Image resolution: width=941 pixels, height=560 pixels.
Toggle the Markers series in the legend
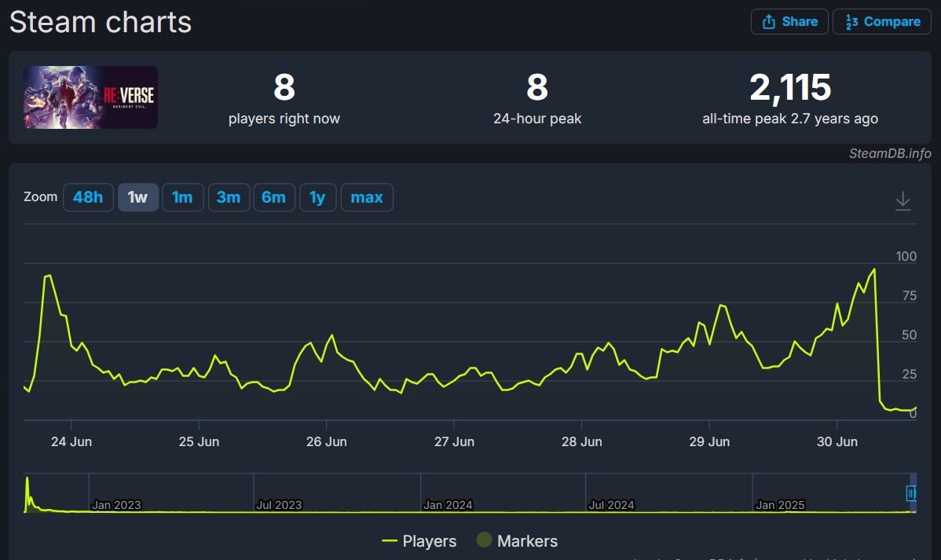(518, 541)
